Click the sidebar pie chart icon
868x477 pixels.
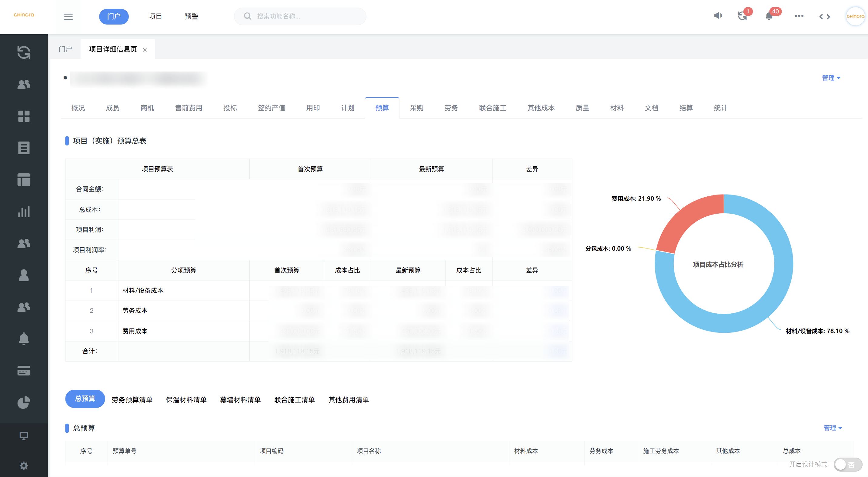pos(24,402)
